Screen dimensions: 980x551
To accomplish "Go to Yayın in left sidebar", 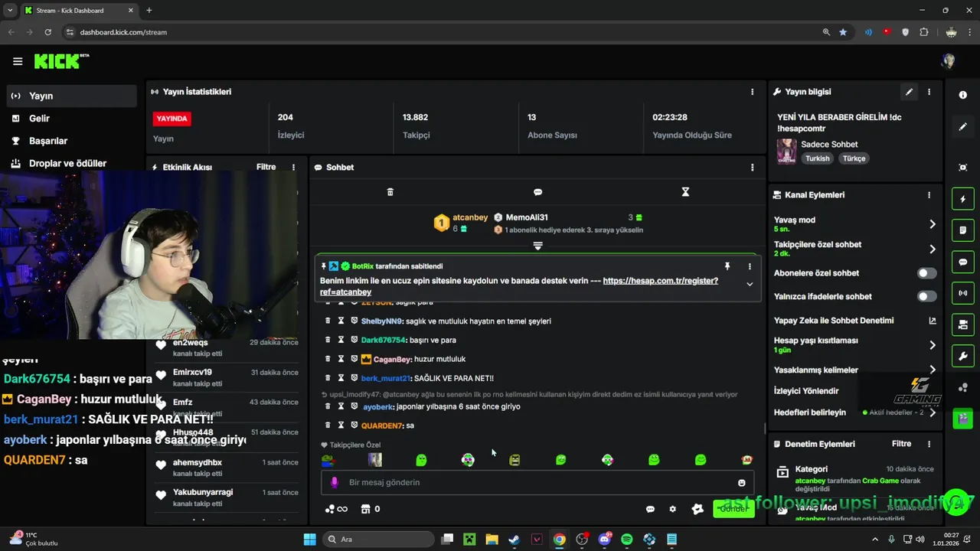I will point(72,96).
